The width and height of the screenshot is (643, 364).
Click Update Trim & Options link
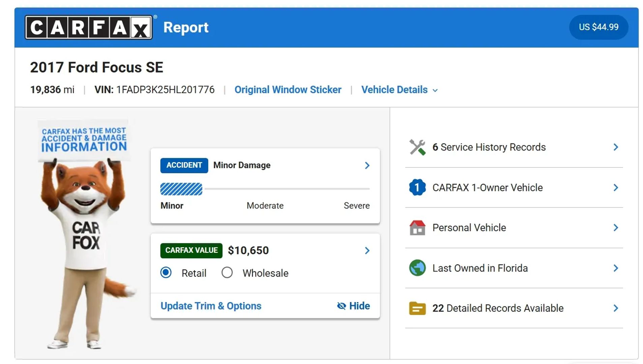coord(211,306)
